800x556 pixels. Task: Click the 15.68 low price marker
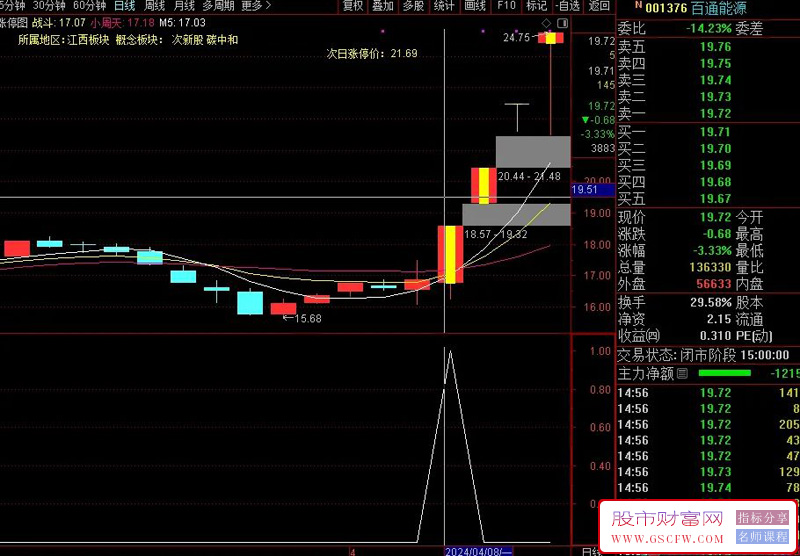[302, 318]
